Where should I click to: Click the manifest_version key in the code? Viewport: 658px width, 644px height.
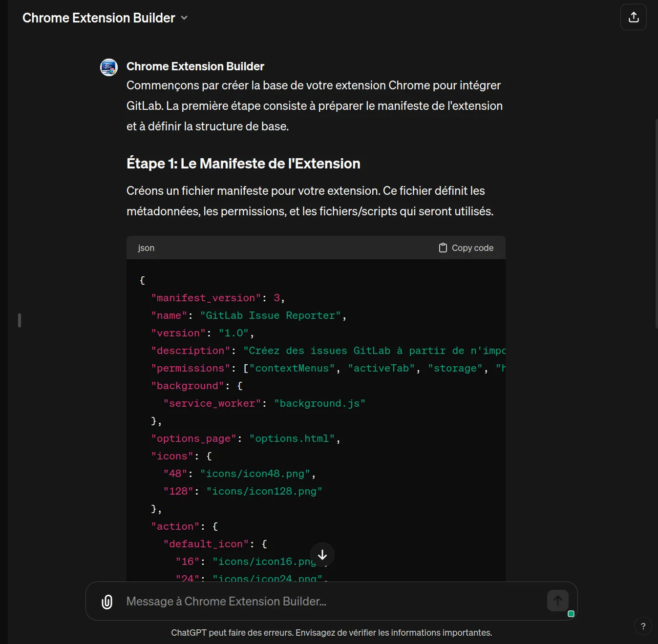[206, 298]
